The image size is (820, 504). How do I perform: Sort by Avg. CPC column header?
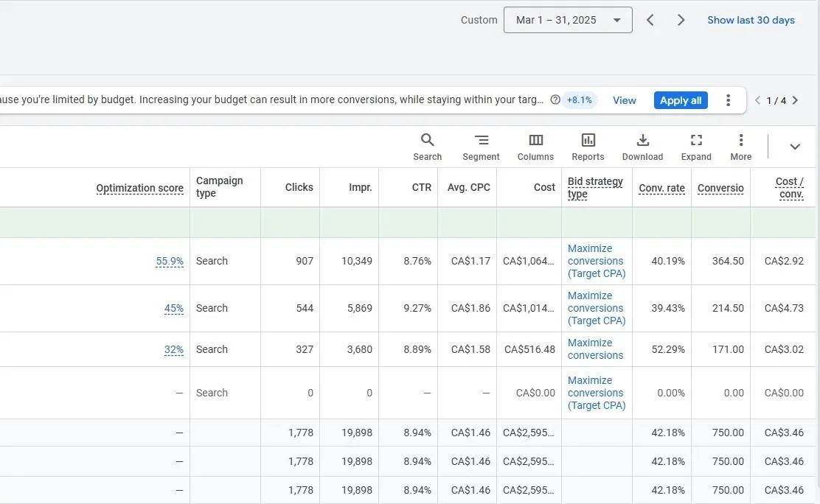click(x=468, y=187)
